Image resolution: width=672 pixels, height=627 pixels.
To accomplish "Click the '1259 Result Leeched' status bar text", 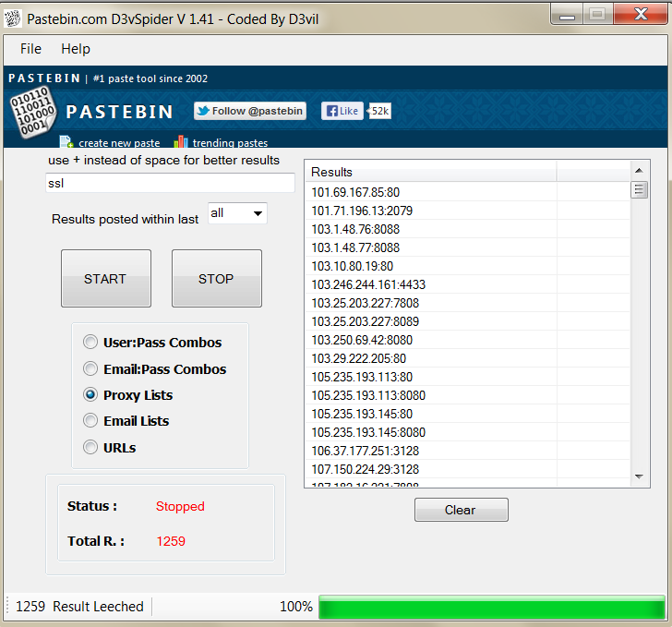I will (79, 607).
